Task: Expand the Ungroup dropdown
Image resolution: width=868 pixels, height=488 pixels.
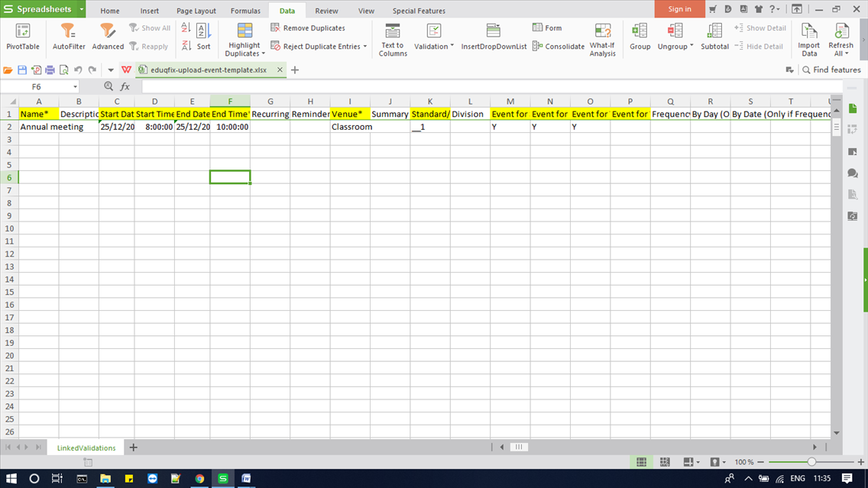Action: tap(691, 46)
